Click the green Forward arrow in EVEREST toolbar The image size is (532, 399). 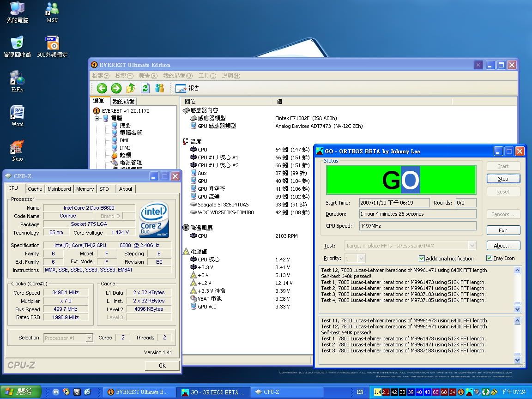tap(116, 88)
